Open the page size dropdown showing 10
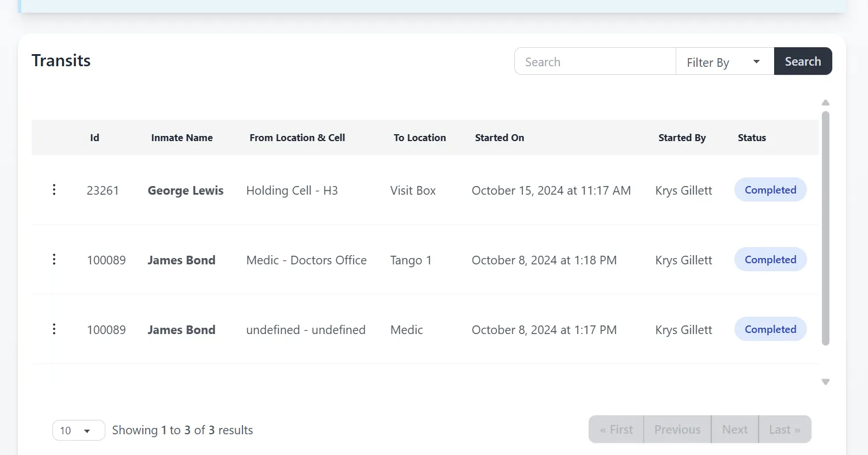This screenshot has height=455, width=868. point(78,430)
